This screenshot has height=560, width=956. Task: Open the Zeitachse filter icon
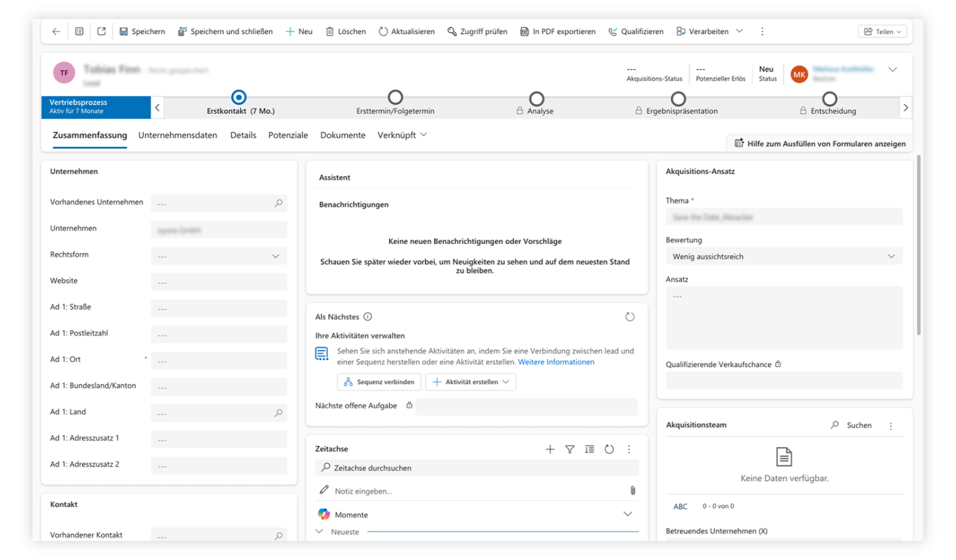pos(570,450)
